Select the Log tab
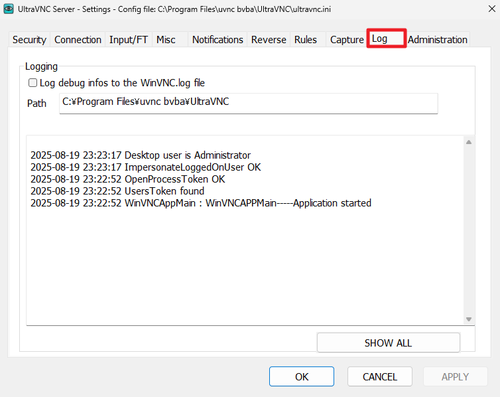 tap(386, 39)
